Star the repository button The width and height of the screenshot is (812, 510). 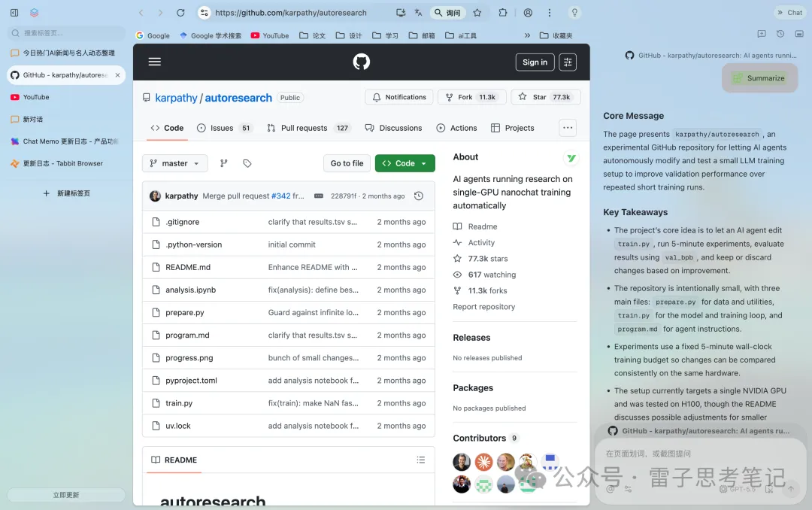coord(546,97)
